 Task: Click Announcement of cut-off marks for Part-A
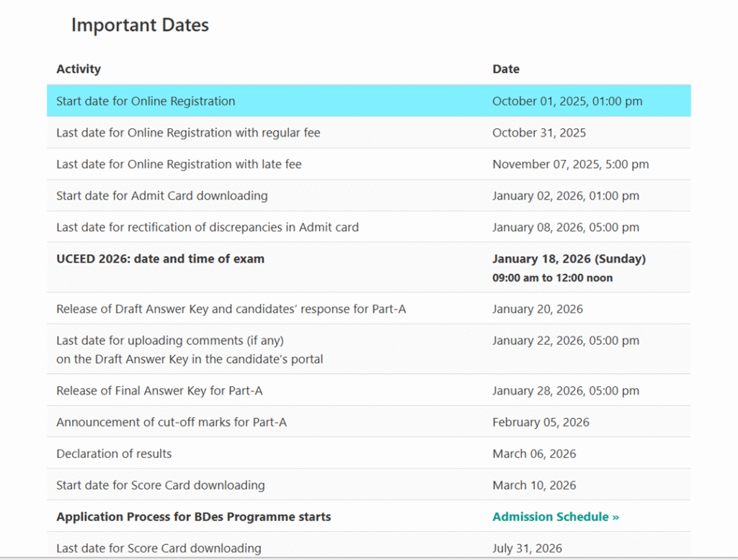171,422
